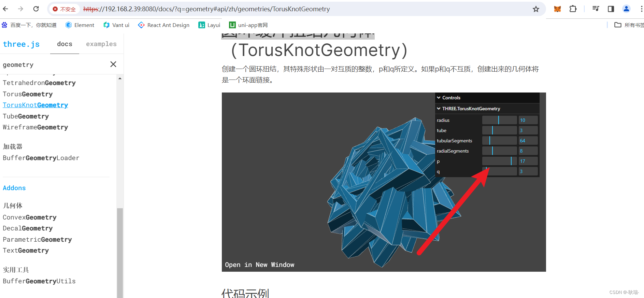Click sidebar scrollbar up arrow
Viewport: 644px width, 298px height.
120,79
